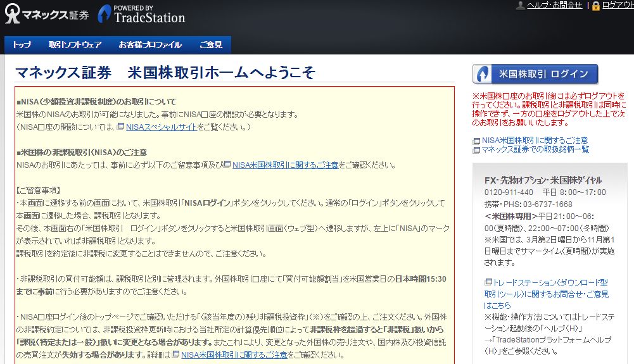The image size is (634, 364).
Task: Open マネックス証券での取扱銘柄一覧 link
Action: 535,149
